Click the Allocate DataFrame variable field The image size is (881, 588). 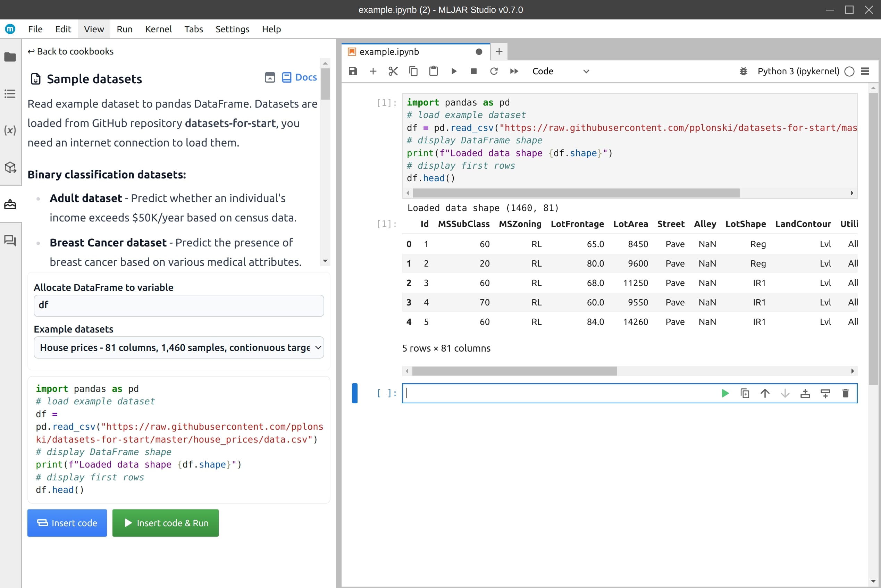179,305
